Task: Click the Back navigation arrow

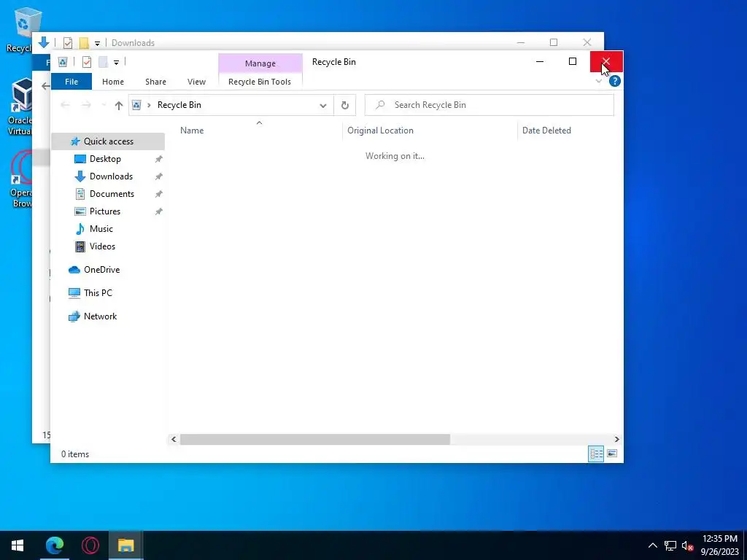Action: 65,105
